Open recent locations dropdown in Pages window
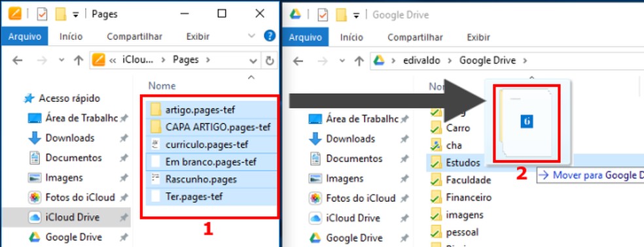Viewport: 644px width, 247px height. point(62,60)
